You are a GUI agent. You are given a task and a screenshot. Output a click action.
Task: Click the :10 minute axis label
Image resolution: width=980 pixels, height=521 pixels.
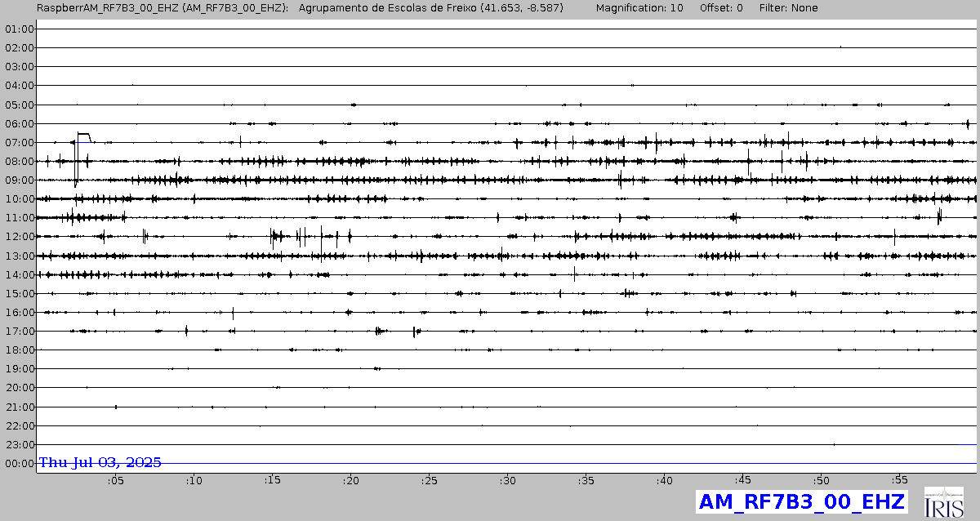[x=194, y=480]
